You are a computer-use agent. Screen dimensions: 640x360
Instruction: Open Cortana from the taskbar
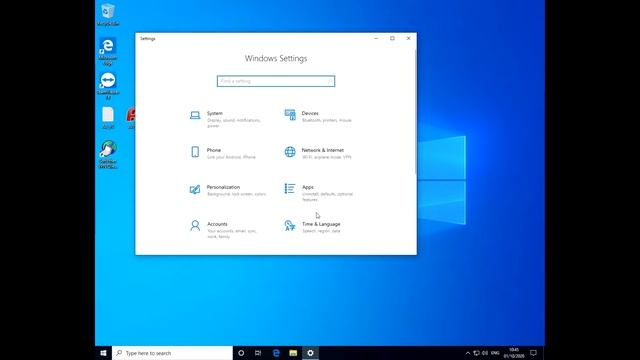coord(241,353)
